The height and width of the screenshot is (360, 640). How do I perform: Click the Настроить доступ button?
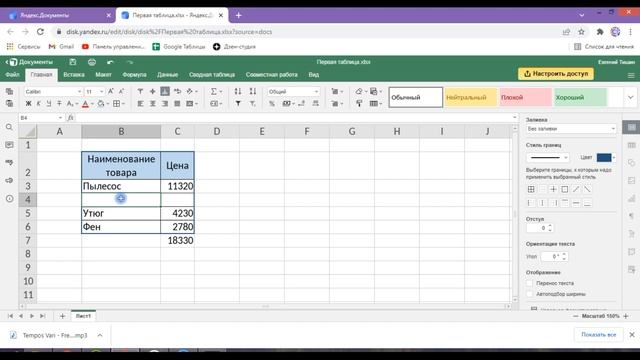[556, 74]
